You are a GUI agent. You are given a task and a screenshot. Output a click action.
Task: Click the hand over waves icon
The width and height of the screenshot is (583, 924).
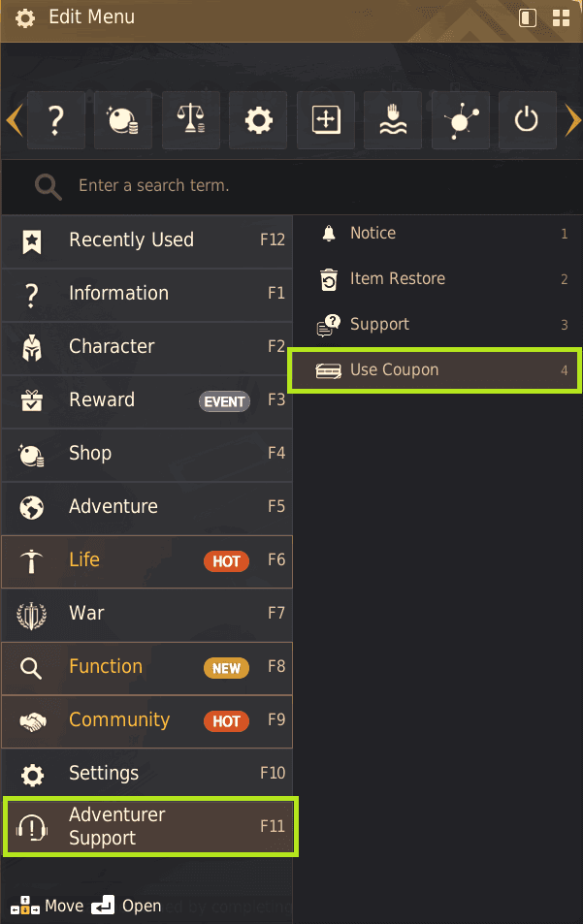tap(393, 120)
